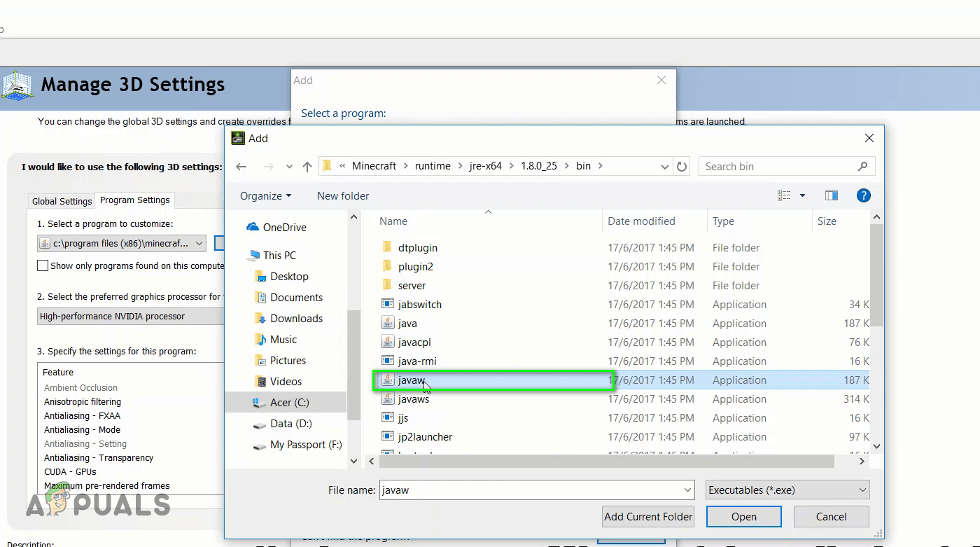Click the java application icon
Screen dimensions: 980x547
pos(388,323)
